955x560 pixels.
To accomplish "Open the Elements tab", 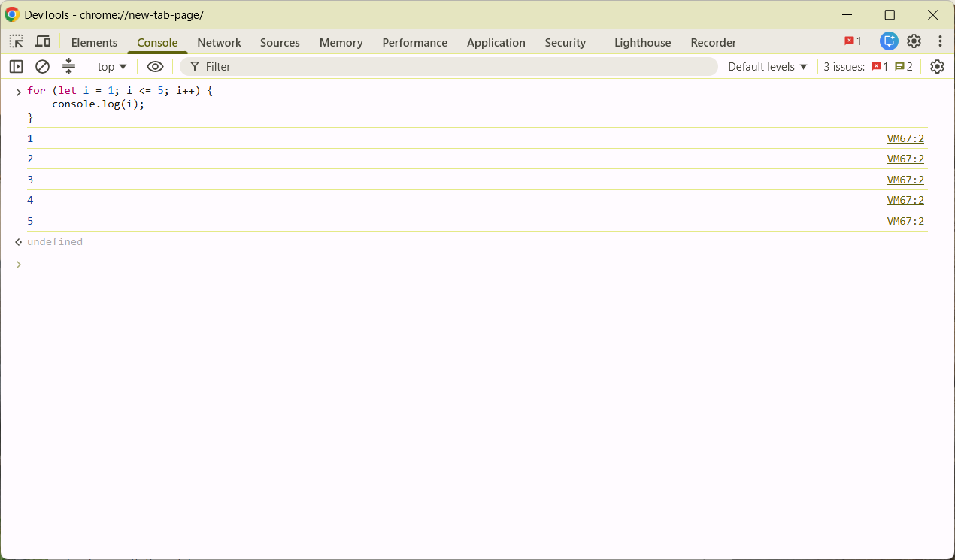I will click(94, 42).
